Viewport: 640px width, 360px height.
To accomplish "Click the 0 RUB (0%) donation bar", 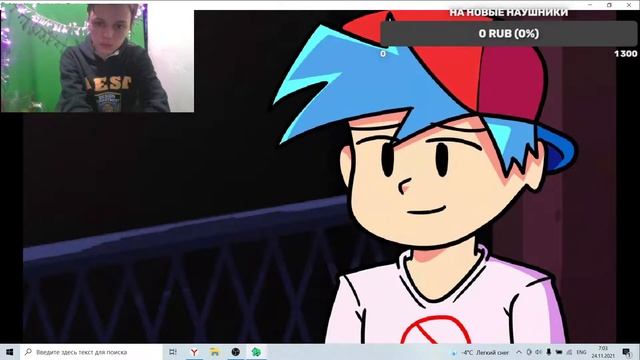I will 508,33.
